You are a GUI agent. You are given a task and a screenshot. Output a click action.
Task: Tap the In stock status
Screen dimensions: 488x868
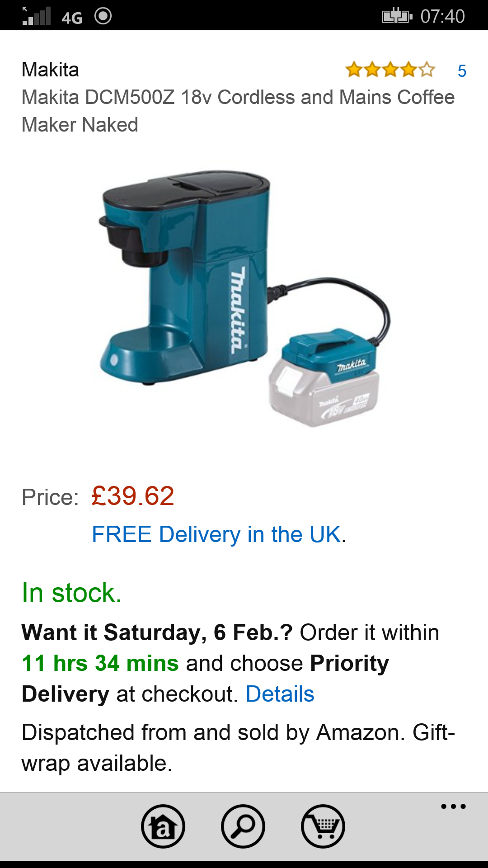tap(72, 592)
